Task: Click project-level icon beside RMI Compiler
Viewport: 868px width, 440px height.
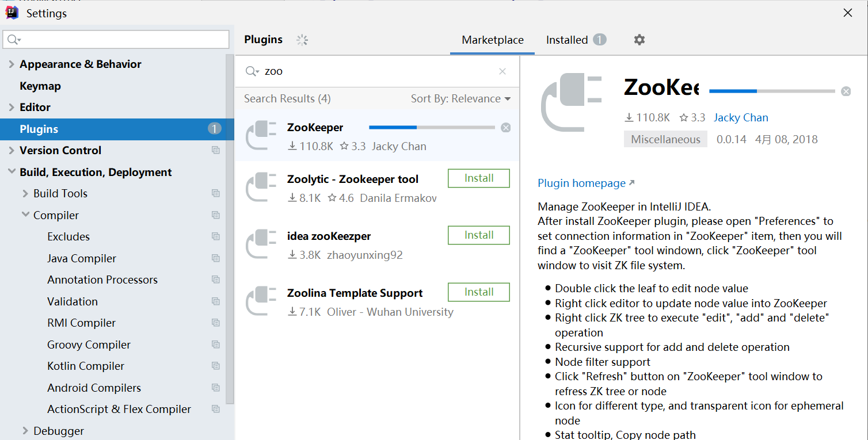Action: click(216, 323)
